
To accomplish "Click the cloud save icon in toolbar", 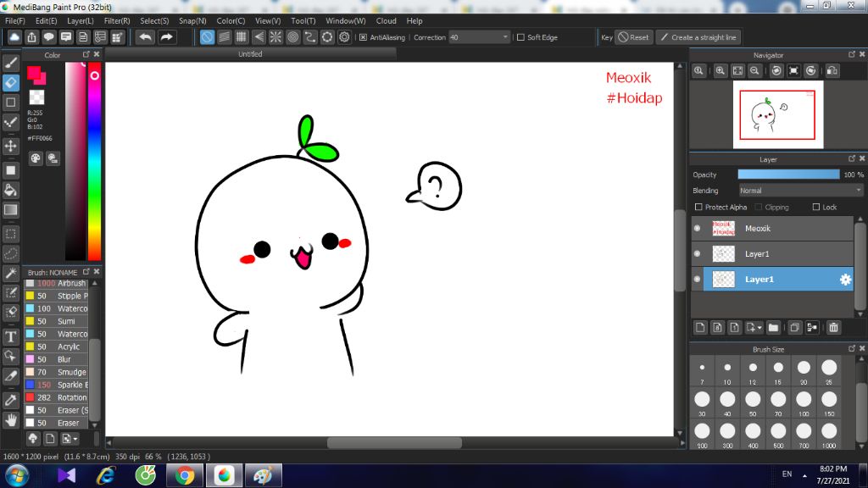I will [14, 37].
